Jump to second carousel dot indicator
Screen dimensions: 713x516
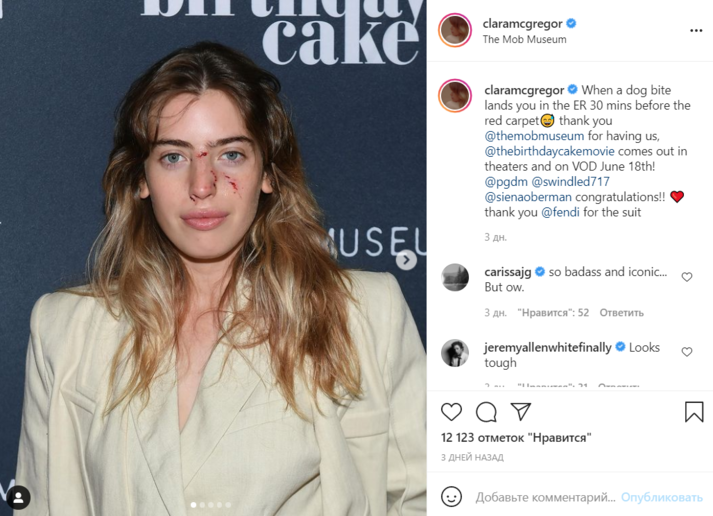point(202,505)
